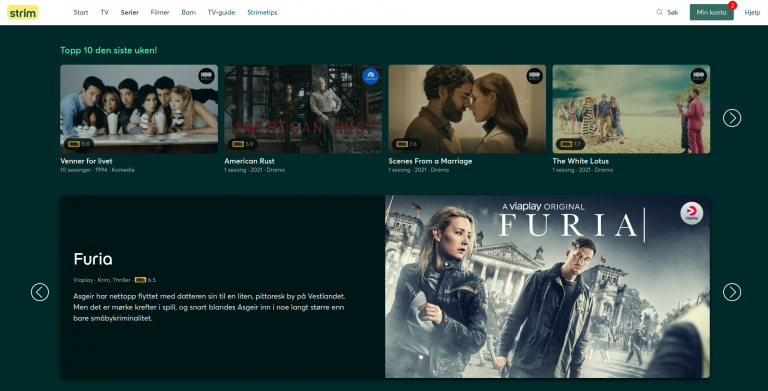Go to previous featured banner slide
The width and height of the screenshot is (768, 391).
coord(40,292)
